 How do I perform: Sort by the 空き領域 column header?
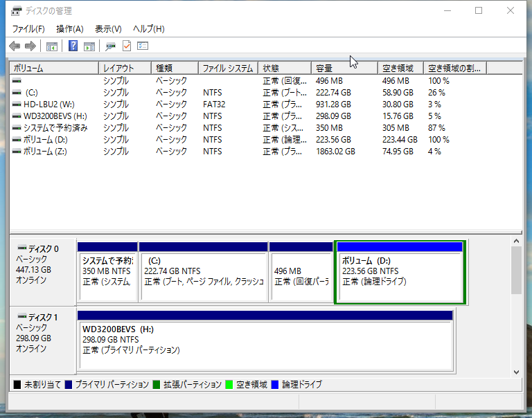400,68
